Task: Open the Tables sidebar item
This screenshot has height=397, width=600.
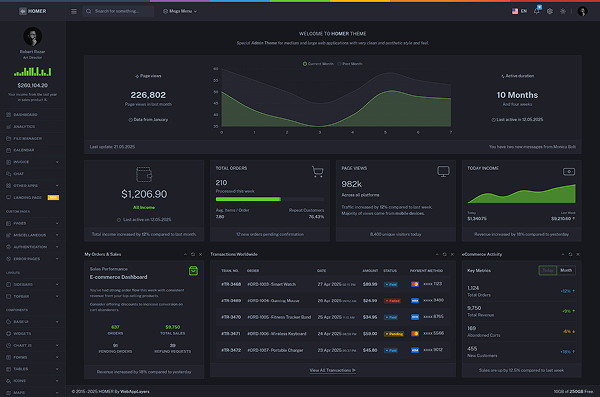Action: [33, 369]
